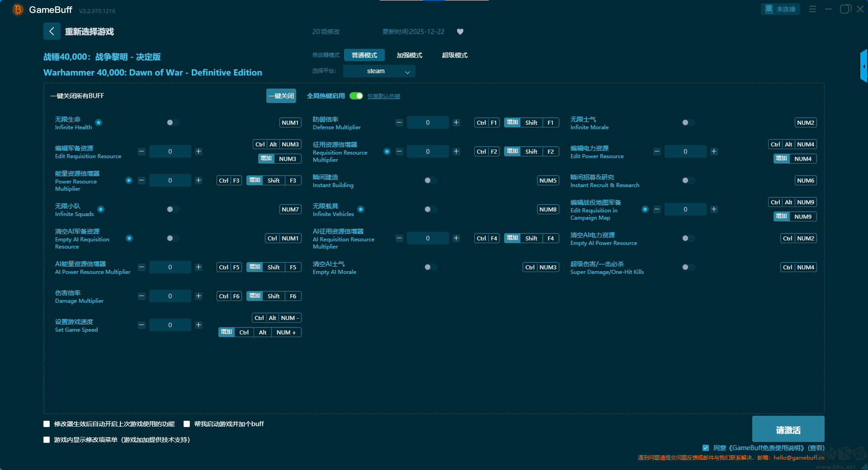Expand the blue side panel handle
Image resolution: width=868 pixels, height=470 pixels.
[863, 66]
